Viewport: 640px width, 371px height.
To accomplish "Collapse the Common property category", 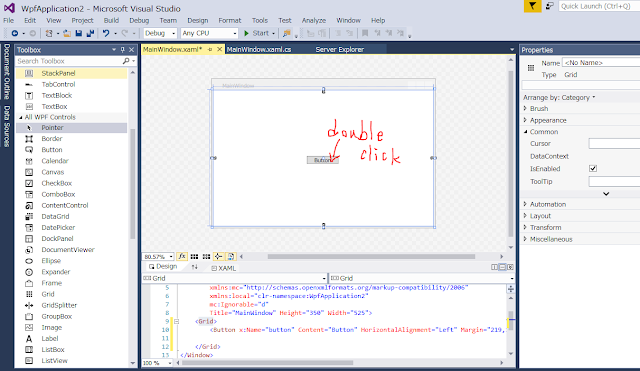I will coord(525,131).
